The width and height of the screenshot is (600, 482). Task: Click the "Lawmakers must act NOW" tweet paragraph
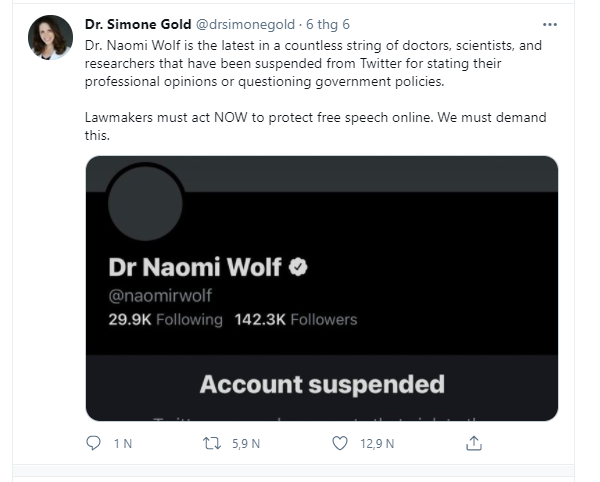[x=315, y=126]
